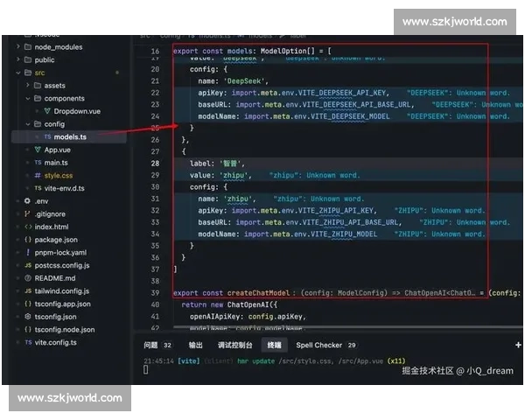
Task: Click line number 28 in gutter
Action: (155, 164)
